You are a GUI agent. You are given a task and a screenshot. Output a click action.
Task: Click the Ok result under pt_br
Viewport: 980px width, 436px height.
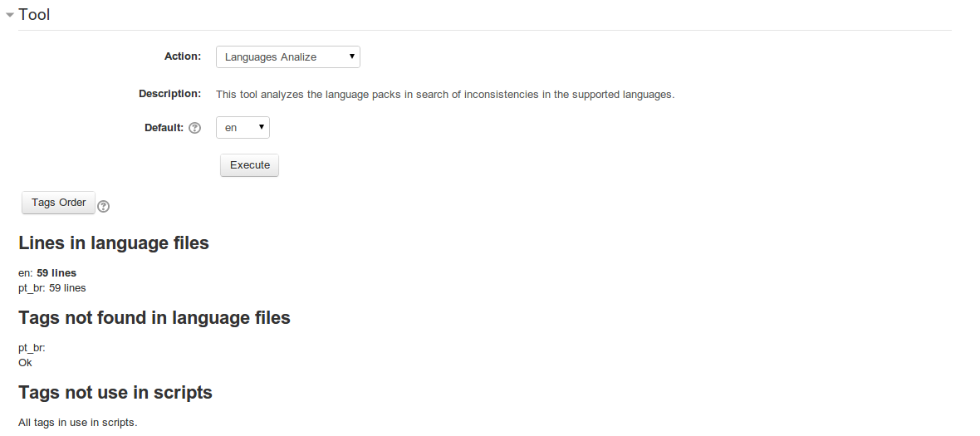coord(25,363)
